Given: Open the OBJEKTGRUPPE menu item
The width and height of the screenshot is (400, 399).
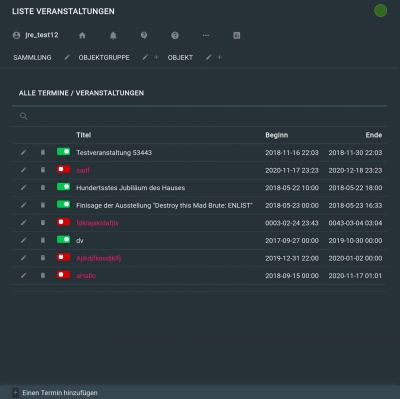Looking at the screenshot, I should click(104, 58).
